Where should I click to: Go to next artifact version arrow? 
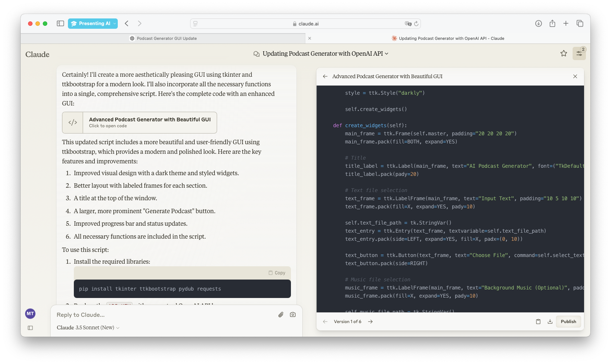coord(370,322)
